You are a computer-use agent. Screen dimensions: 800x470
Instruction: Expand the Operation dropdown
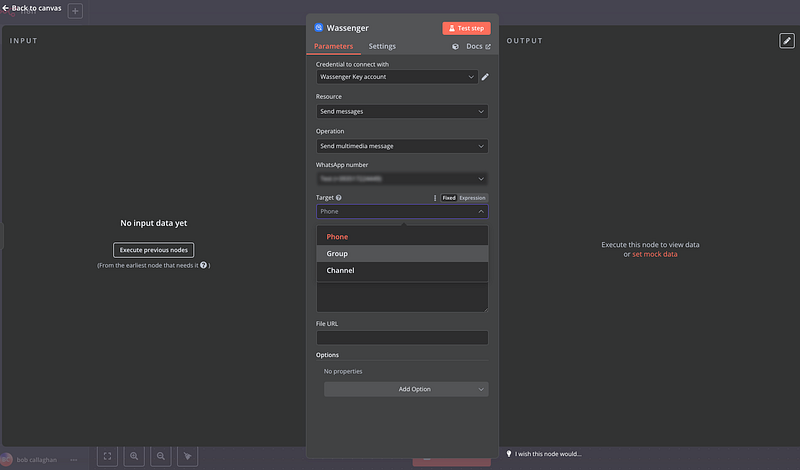[402, 146]
